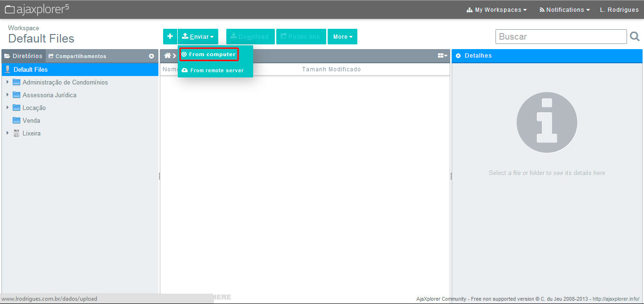
Task: Click into the Buscar search field
Action: click(561, 36)
